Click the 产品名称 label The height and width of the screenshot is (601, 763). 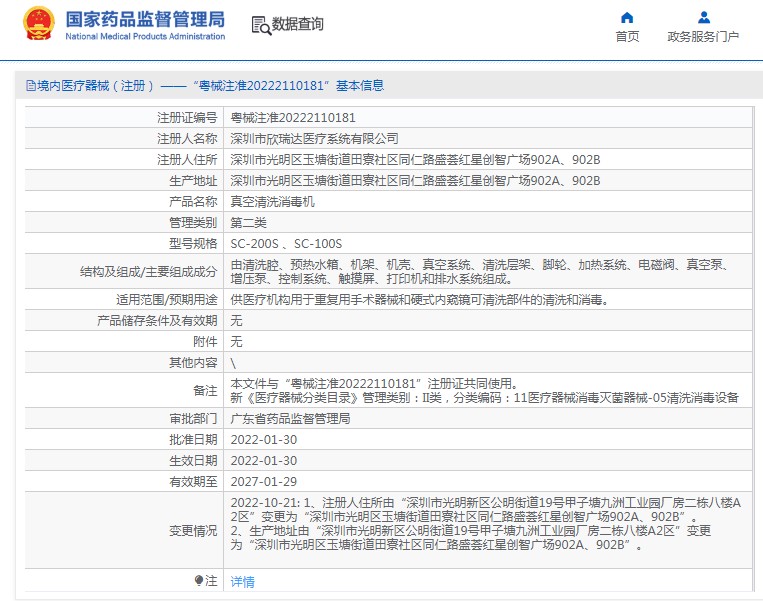(193, 201)
